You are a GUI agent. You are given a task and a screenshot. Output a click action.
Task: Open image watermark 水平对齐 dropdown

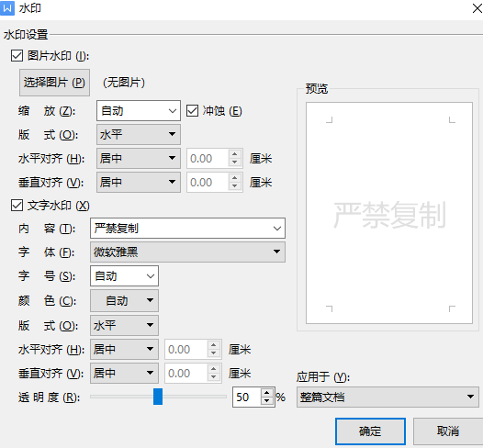(139, 158)
